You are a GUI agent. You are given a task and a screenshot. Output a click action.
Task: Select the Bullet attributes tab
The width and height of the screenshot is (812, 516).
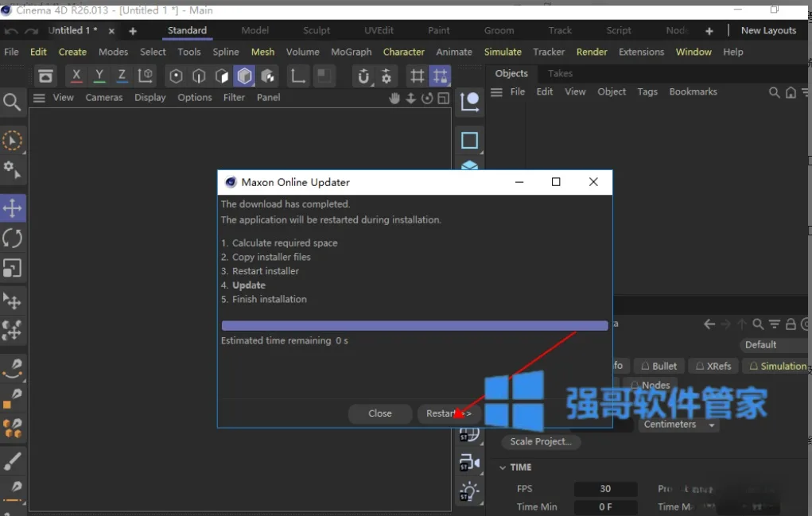(x=659, y=366)
